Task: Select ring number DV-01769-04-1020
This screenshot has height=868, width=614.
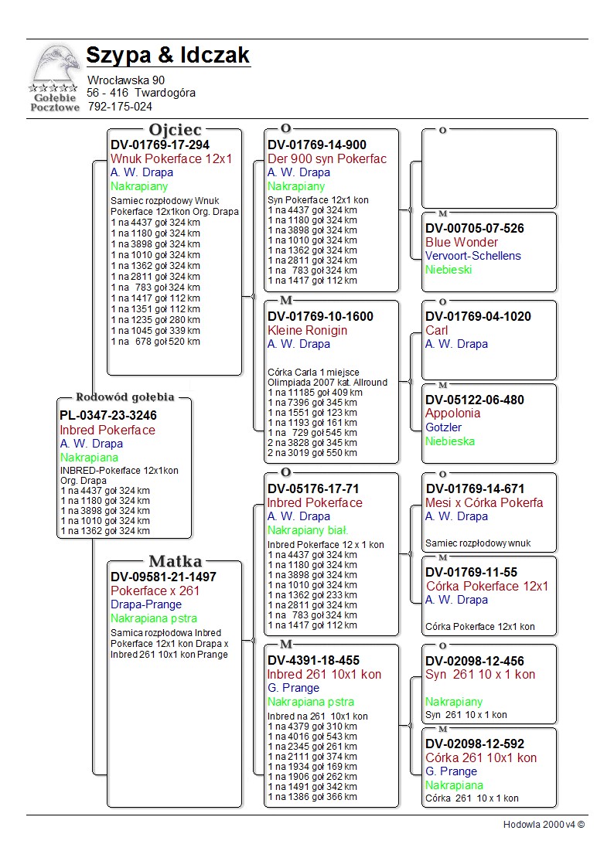Action: tap(478, 316)
